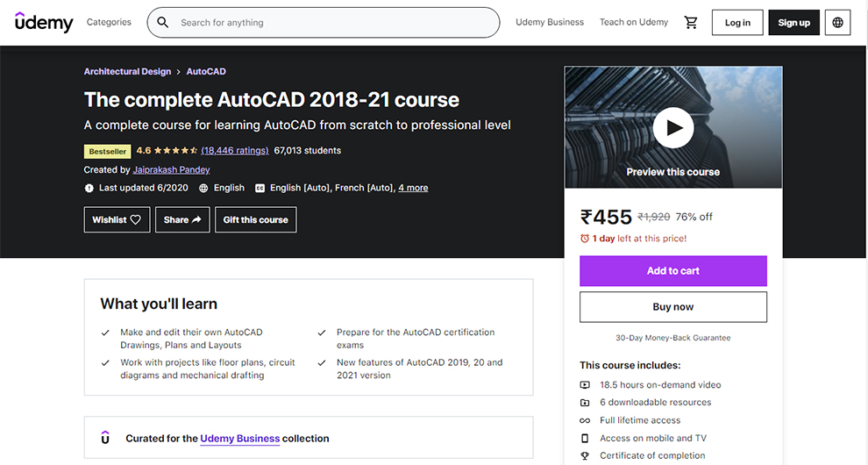Play the course preview video

point(672,128)
